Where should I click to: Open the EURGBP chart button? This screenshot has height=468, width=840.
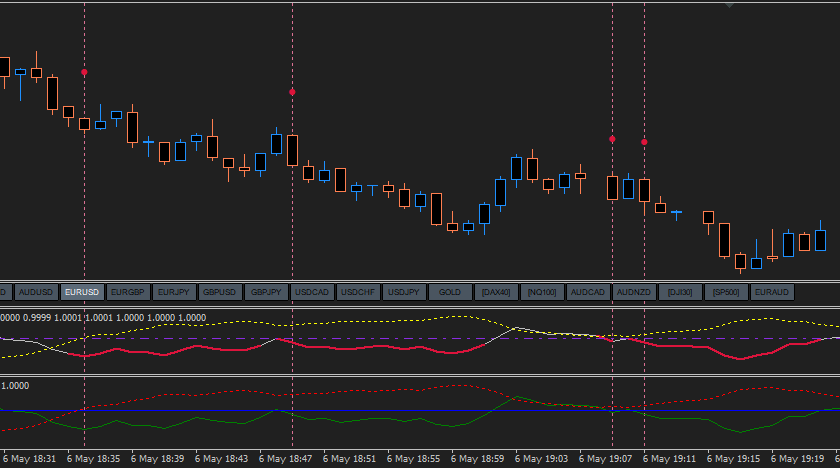pyautogui.click(x=128, y=292)
